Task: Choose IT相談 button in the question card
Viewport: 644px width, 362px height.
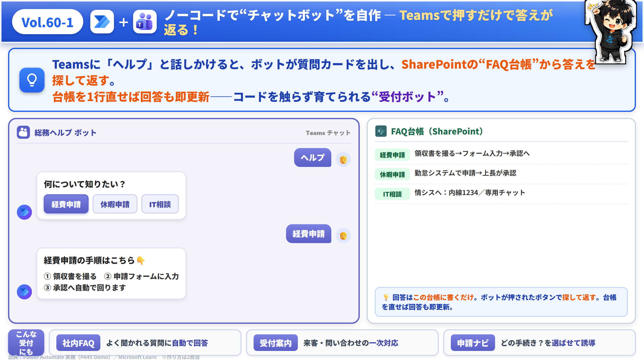Action: (160, 204)
